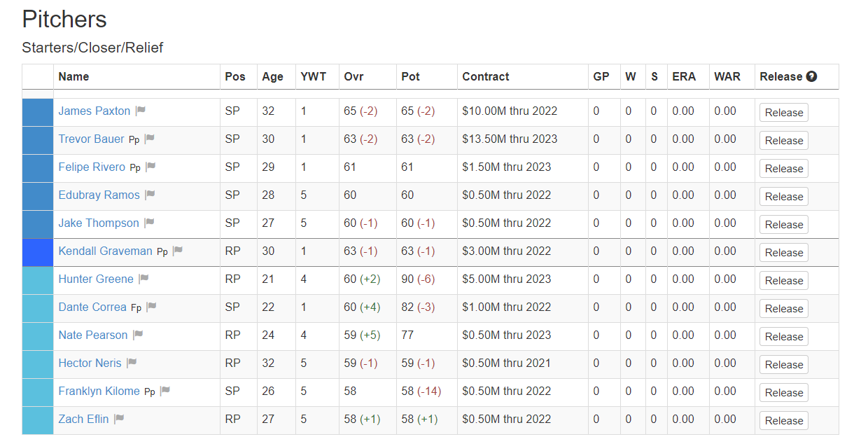The height and width of the screenshot is (444, 868).
Task: Flag Kendall Graveman with the watch icon
Action: coord(177,251)
